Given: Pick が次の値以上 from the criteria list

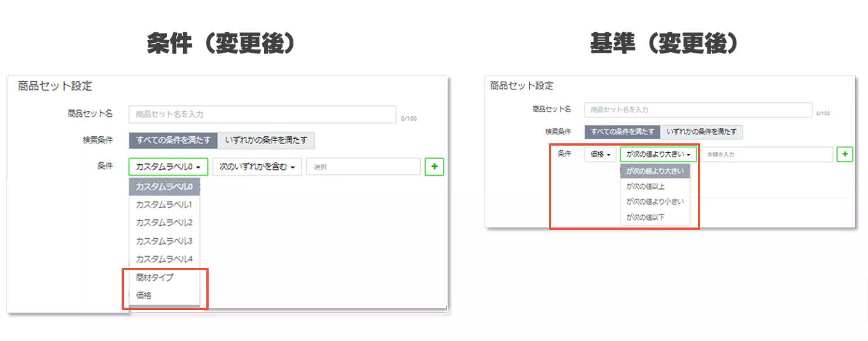Looking at the screenshot, I should 645,187.
